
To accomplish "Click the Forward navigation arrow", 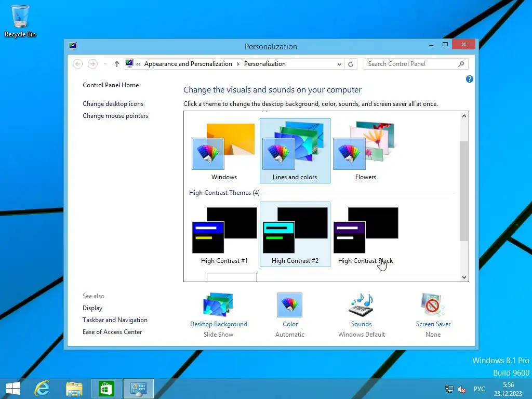I will point(92,64).
